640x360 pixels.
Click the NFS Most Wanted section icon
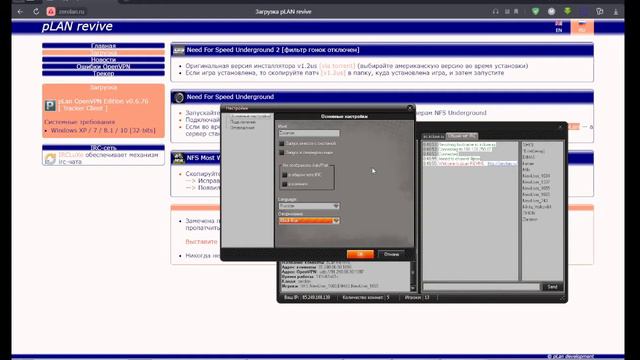click(178, 158)
